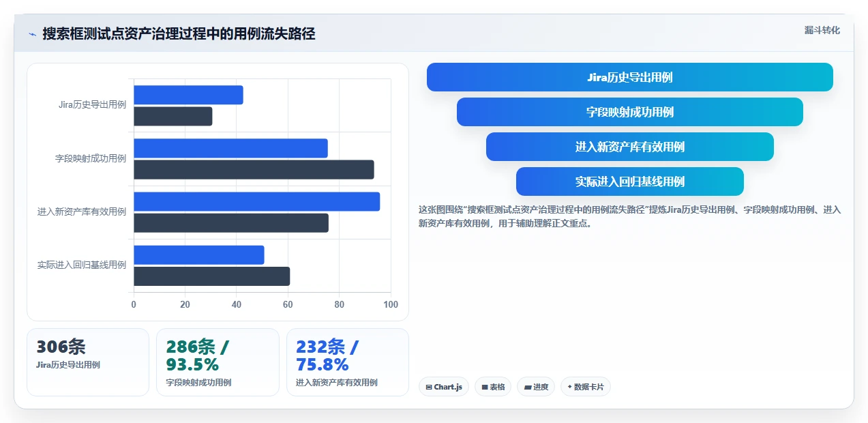868x423 pixels.
Task: Click the lightning icon beside the title
Action: point(32,34)
